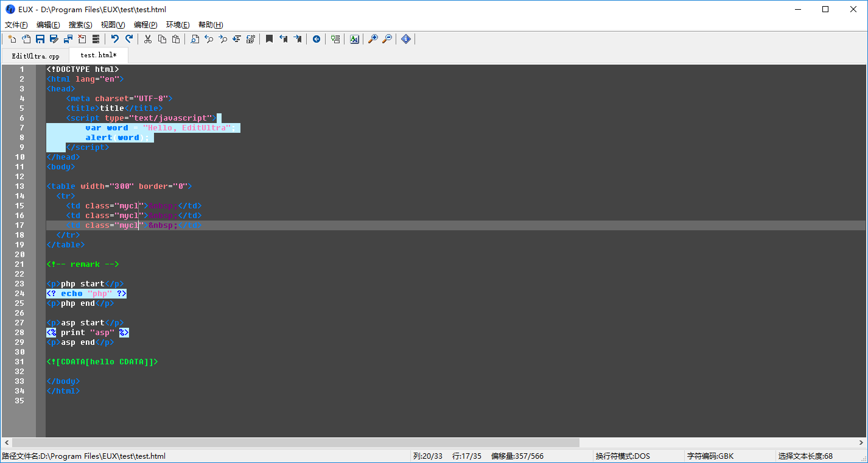
Task: Open the 环境(E) menu
Action: point(178,25)
